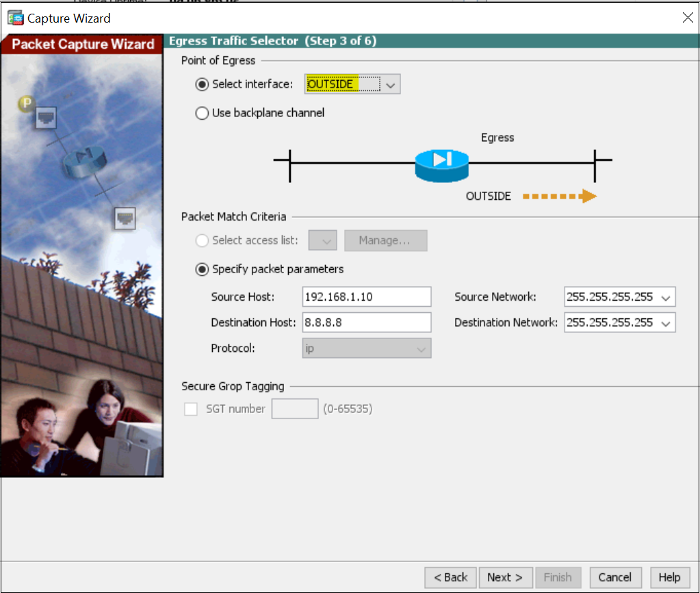Open the OUTSIDE interface dropdown
This screenshot has height=593, width=700.
[x=352, y=84]
